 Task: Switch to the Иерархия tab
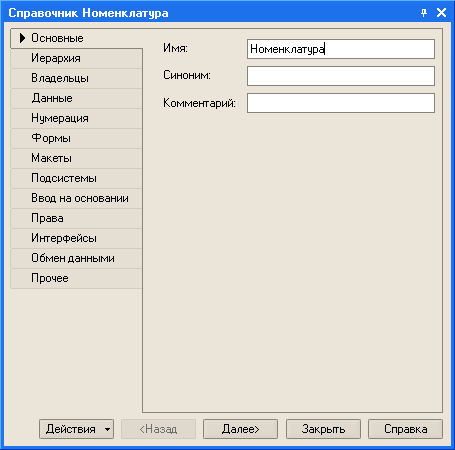pyautogui.click(x=77, y=58)
